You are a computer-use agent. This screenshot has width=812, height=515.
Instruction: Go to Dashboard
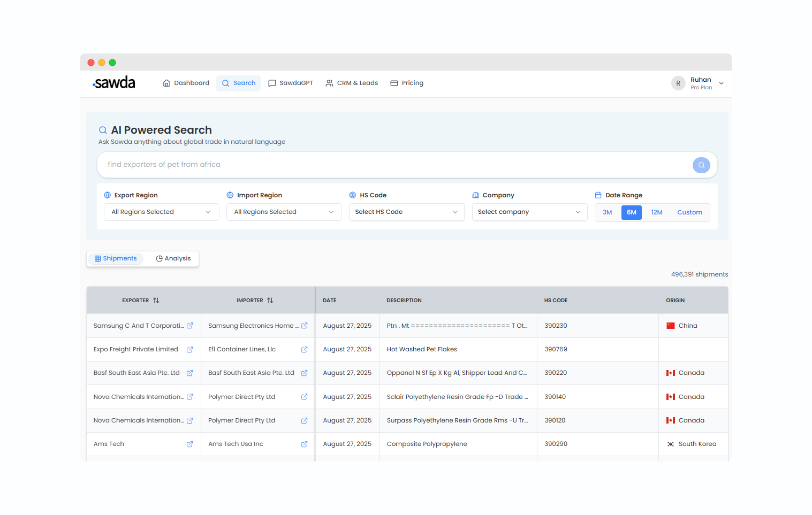[x=186, y=83]
